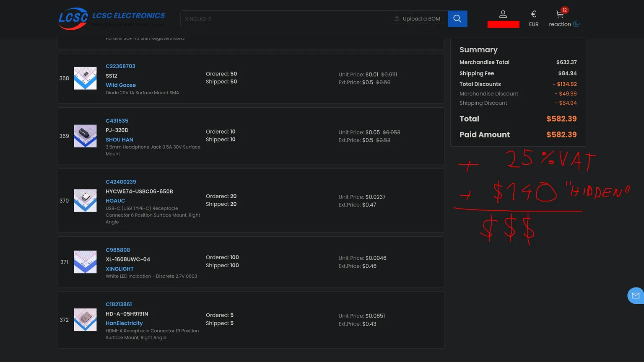The height and width of the screenshot is (362, 644).
Task: Open part number link C965808
Action: coord(118,250)
